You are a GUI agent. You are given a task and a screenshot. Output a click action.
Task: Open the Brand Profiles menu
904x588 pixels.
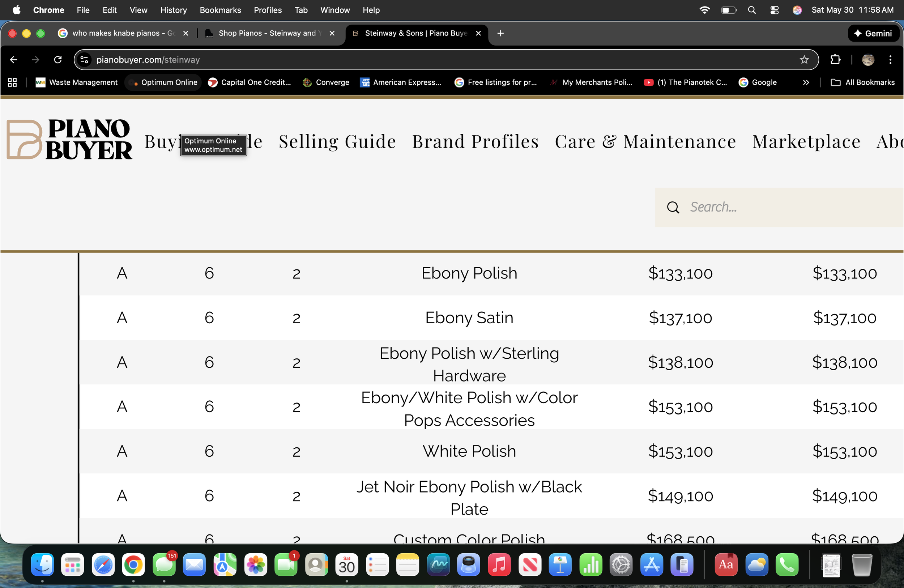(x=475, y=142)
